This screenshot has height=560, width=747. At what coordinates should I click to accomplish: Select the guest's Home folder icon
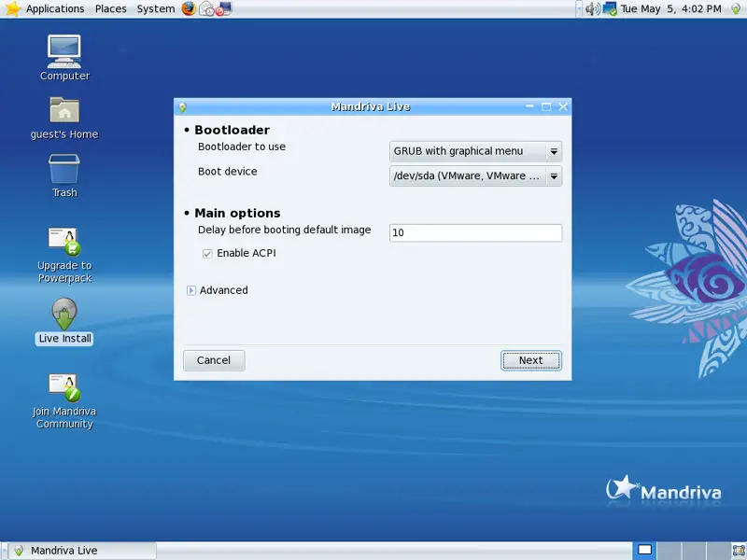pos(64,119)
